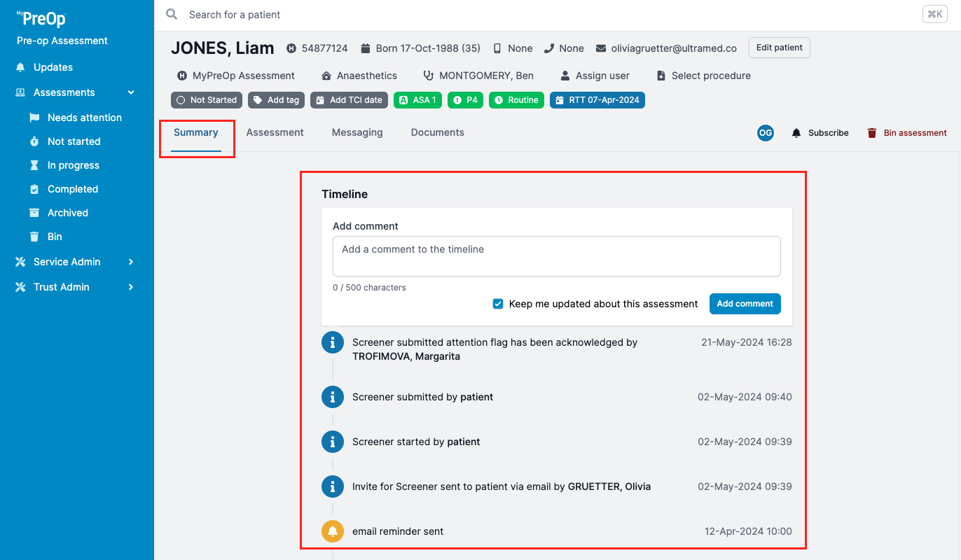Expand the Service Admin menu chevron
This screenshot has width=961, height=560.
pyautogui.click(x=131, y=262)
